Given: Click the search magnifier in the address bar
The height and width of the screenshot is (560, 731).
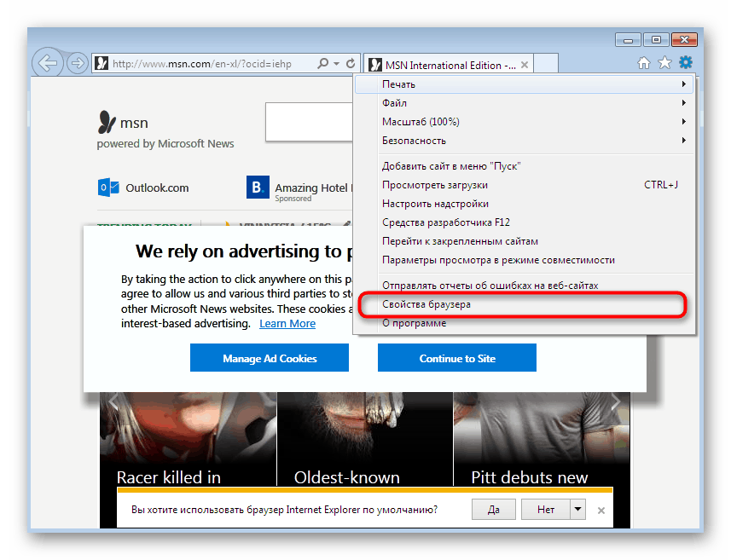Looking at the screenshot, I should click(324, 62).
